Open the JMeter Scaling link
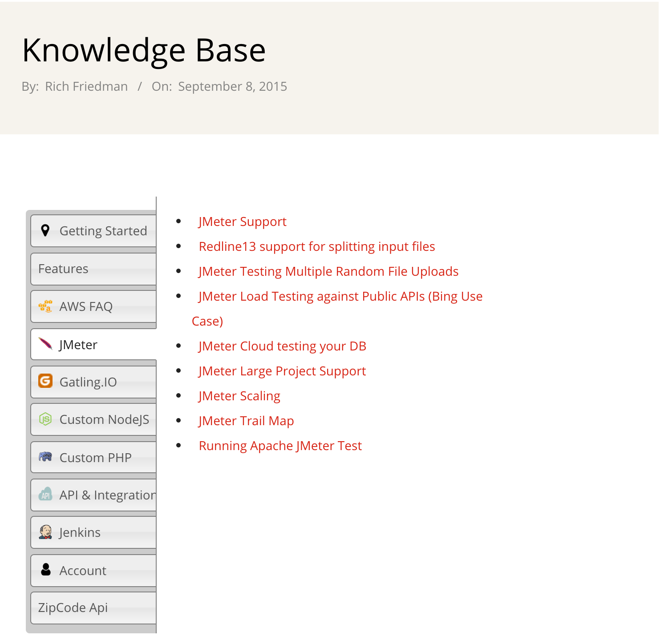The height and width of the screenshot is (644, 664). [239, 396]
